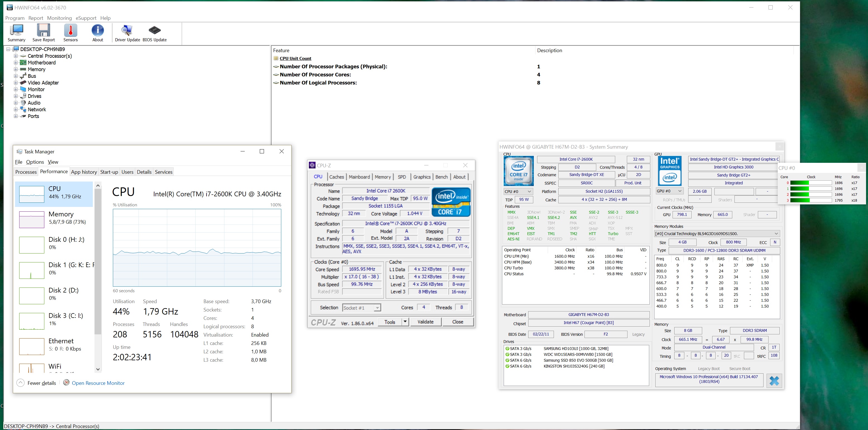Click the Core 3 clock bar in CPU #0 panel
This screenshot has width=868, height=430.
click(811, 200)
